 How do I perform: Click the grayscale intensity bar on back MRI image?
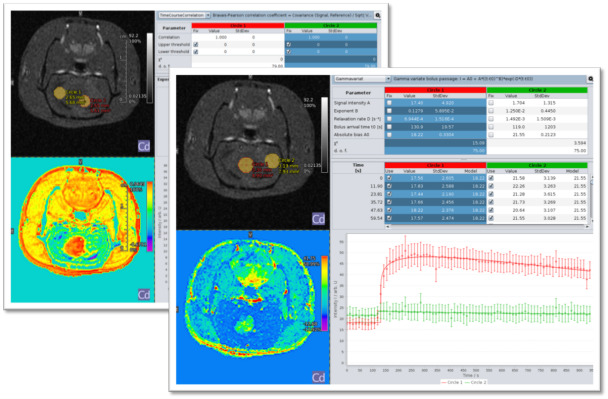(150, 68)
